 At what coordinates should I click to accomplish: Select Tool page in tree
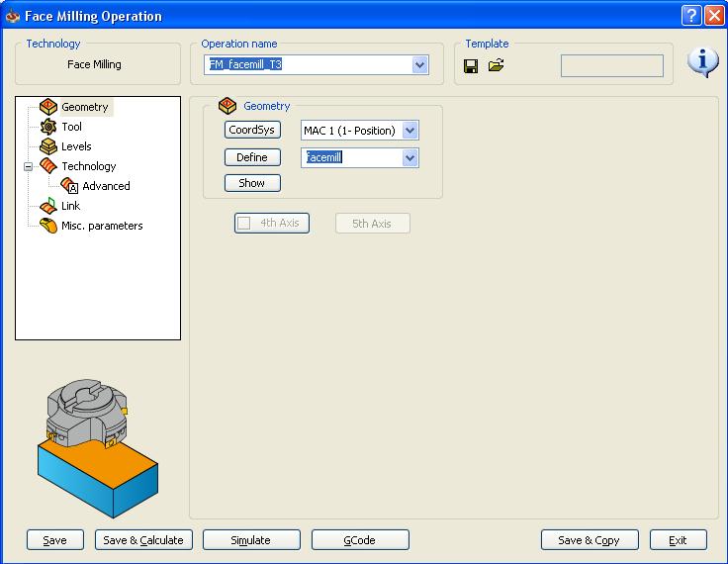tap(71, 127)
